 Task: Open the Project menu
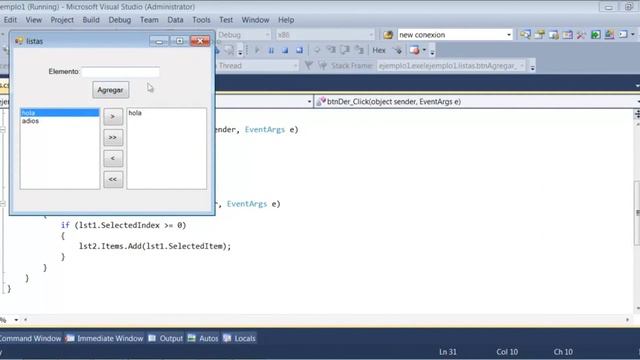62,20
